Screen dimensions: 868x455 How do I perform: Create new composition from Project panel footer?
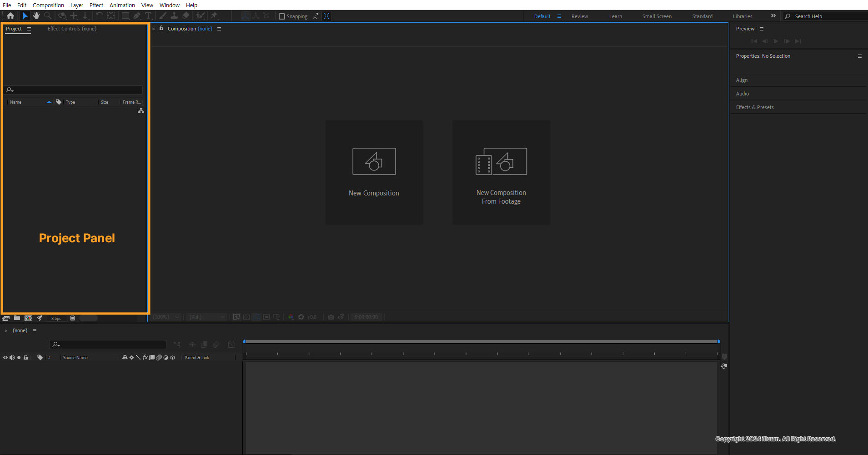click(28, 318)
